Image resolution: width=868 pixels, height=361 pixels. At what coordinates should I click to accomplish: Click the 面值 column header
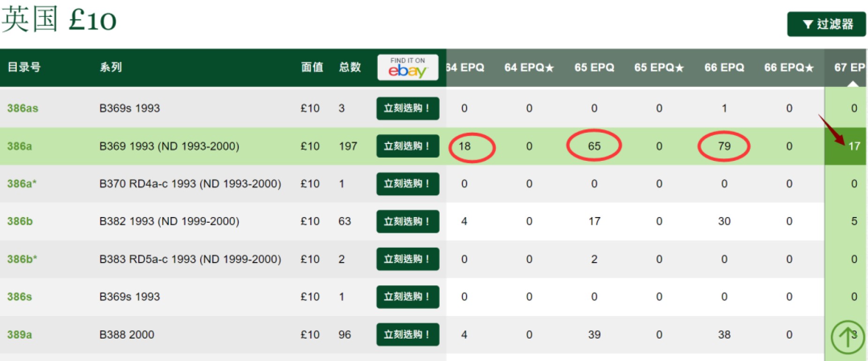tap(312, 67)
